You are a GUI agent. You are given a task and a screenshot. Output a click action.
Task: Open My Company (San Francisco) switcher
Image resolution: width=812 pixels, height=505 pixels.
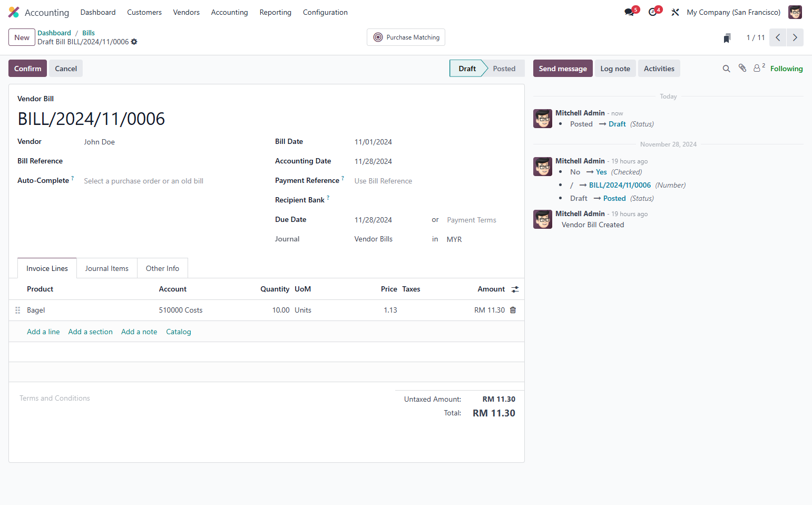(x=733, y=12)
